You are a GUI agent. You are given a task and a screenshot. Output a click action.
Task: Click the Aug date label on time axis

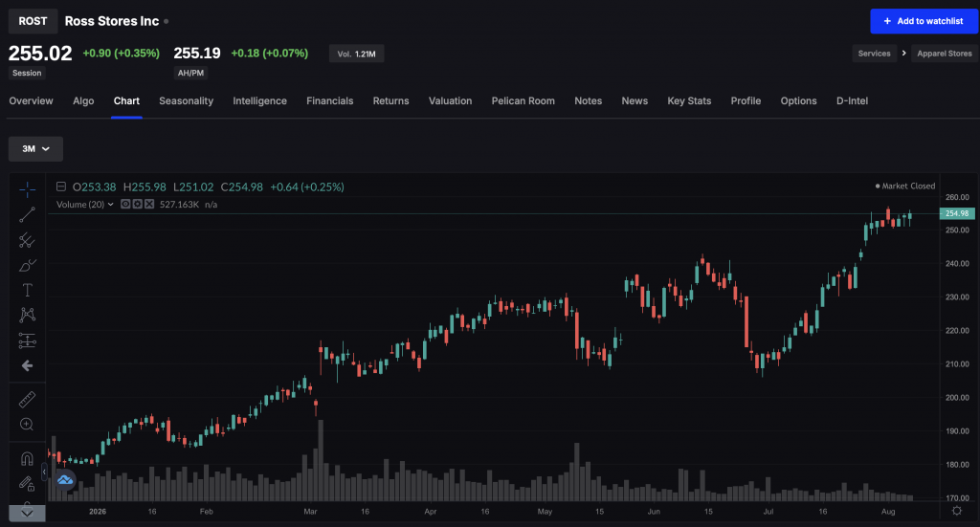(888, 512)
